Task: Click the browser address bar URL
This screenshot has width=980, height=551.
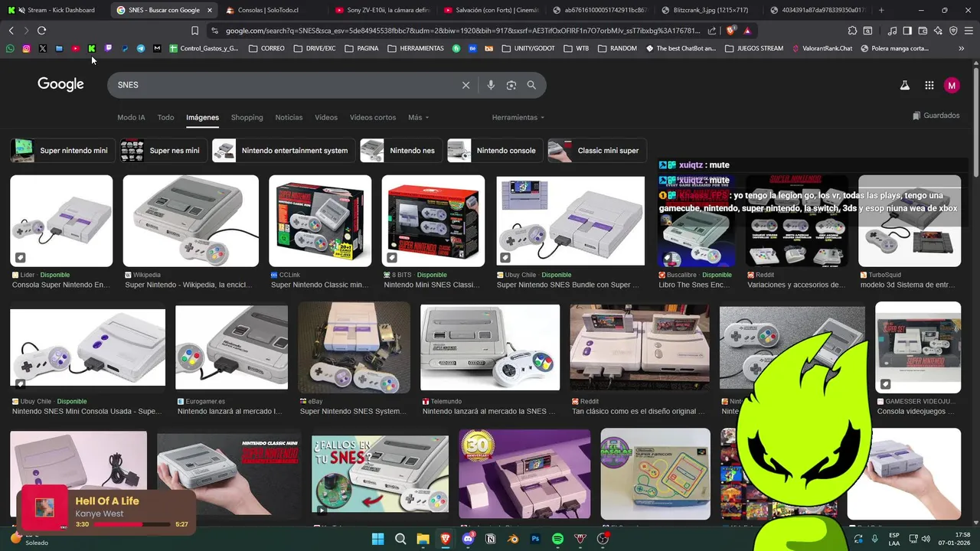Action: tap(462, 31)
